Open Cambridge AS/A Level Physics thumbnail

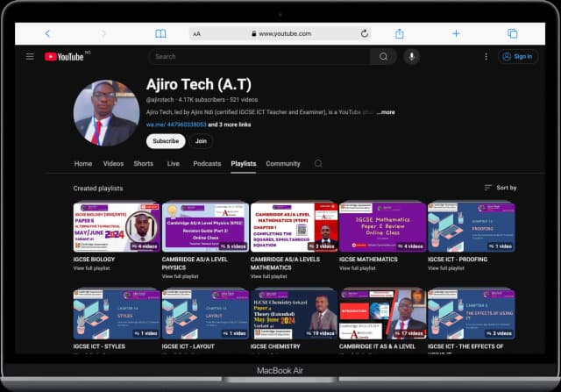click(x=205, y=227)
